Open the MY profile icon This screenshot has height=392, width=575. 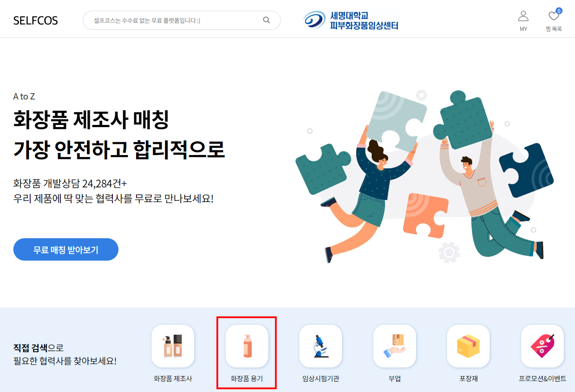point(523,16)
